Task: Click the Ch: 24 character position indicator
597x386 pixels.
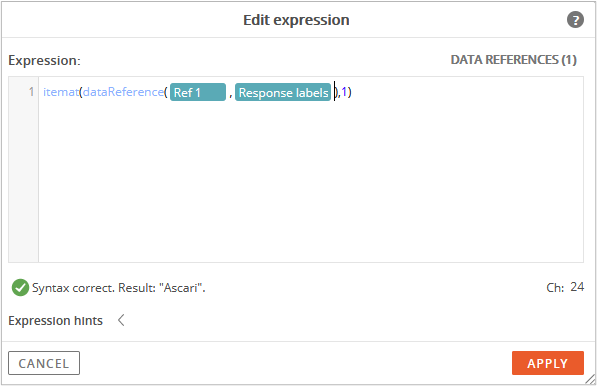Action: tap(565, 287)
